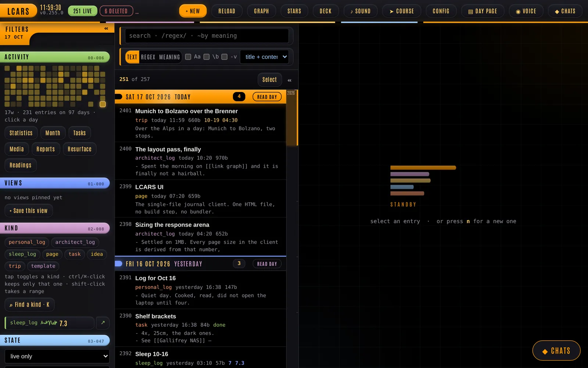Collapse the Views section header
The height and width of the screenshot is (368, 588).
(x=55, y=183)
